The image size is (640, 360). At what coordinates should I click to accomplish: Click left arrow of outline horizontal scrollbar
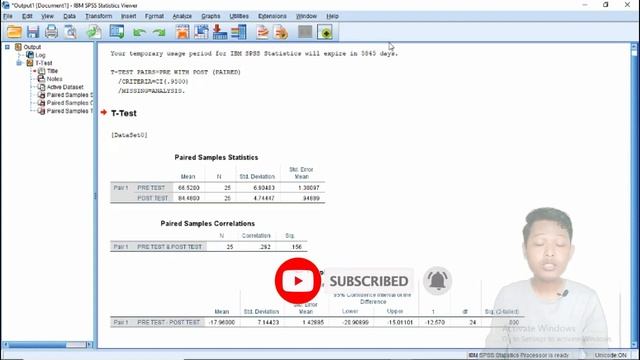pos(5,345)
